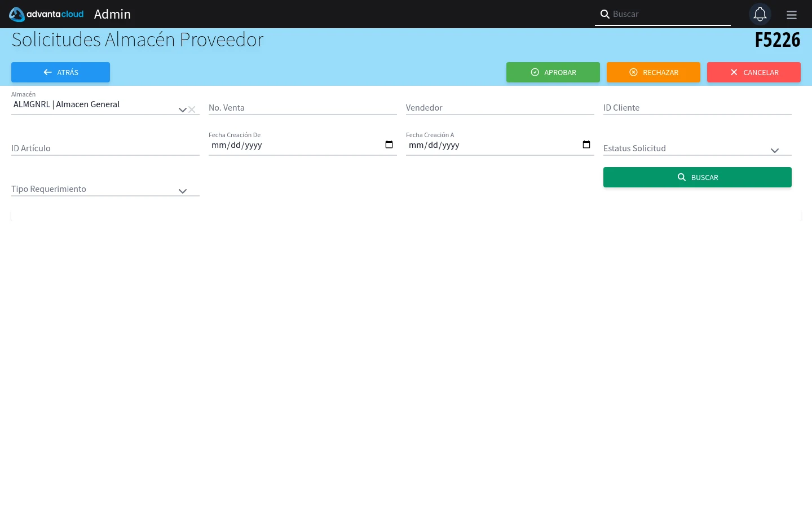Expand the Tipo Requerimiento dropdown
Image resolution: width=812 pixels, height=508 pixels.
point(183,191)
